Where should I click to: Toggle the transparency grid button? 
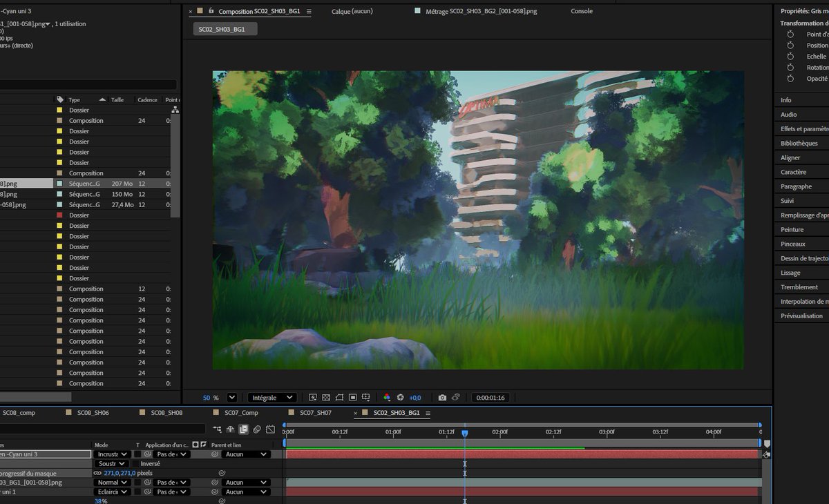click(x=326, y=398)
